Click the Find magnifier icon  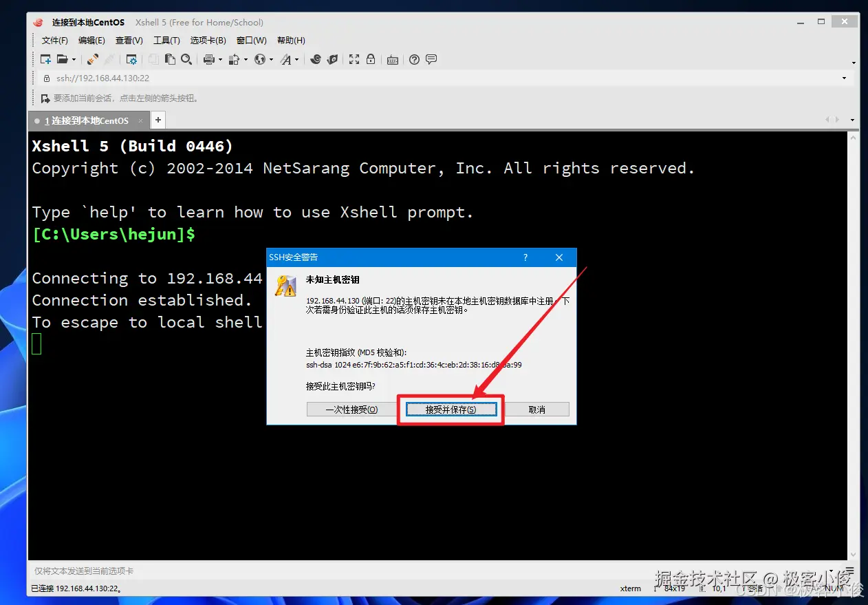pos(186,60)
